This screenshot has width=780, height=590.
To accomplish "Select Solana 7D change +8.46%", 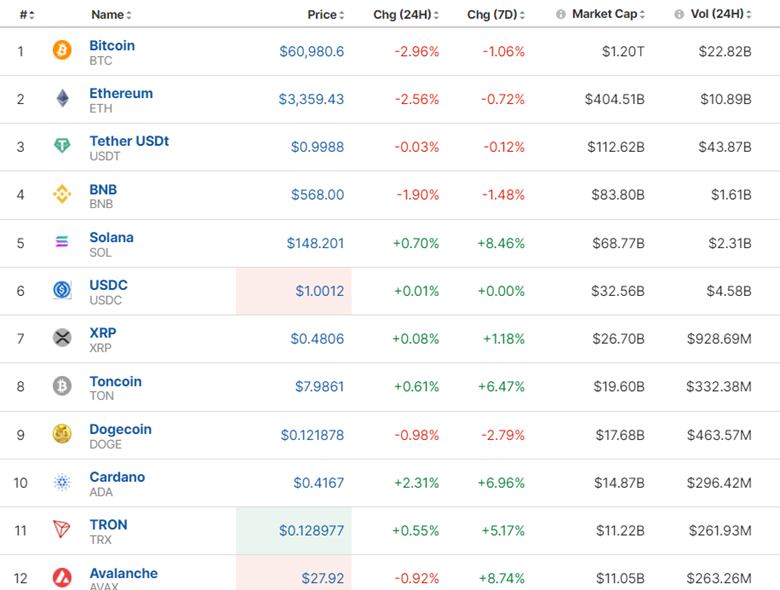I will tap(501, 243).
